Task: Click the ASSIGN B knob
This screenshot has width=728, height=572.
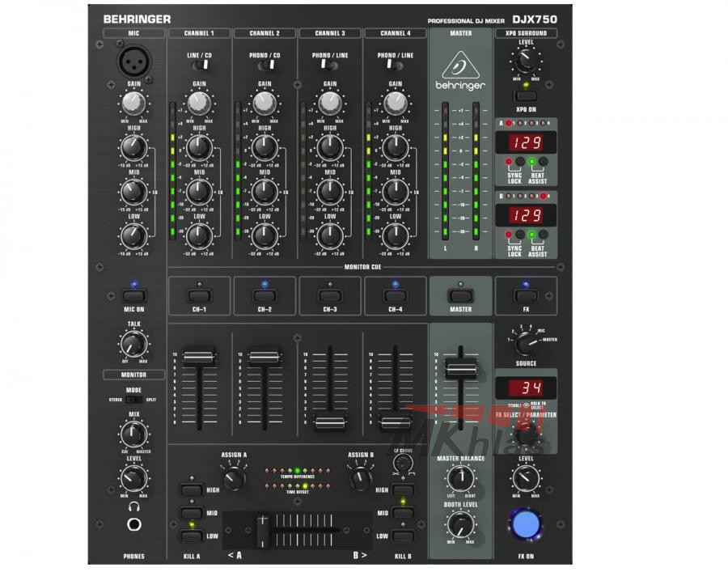Action: (361, 478)
